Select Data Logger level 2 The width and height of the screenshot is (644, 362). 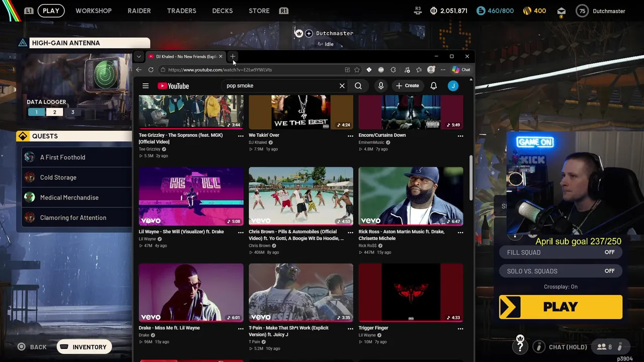point(55,112)
